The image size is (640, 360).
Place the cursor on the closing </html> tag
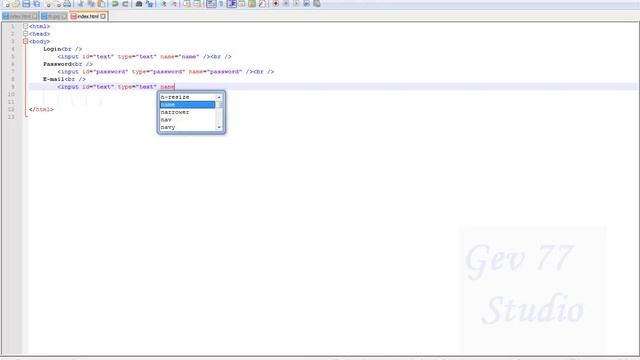click(41, 109)
